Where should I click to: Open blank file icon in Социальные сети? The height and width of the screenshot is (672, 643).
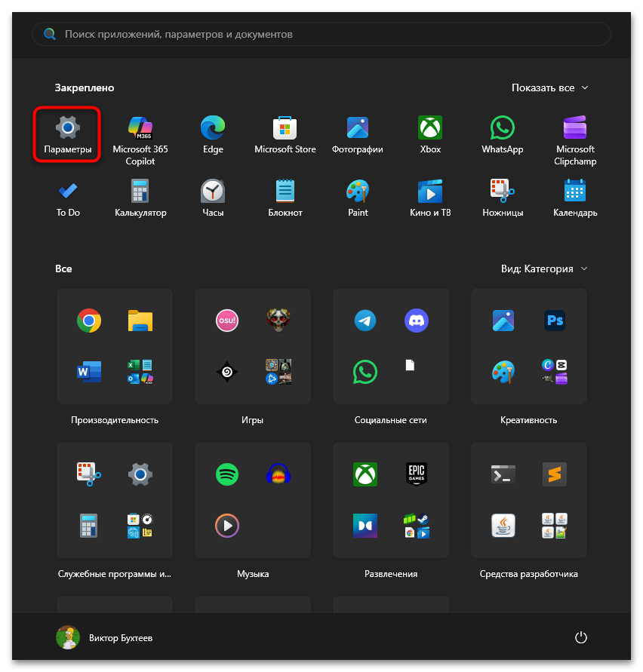coord(410,365)
